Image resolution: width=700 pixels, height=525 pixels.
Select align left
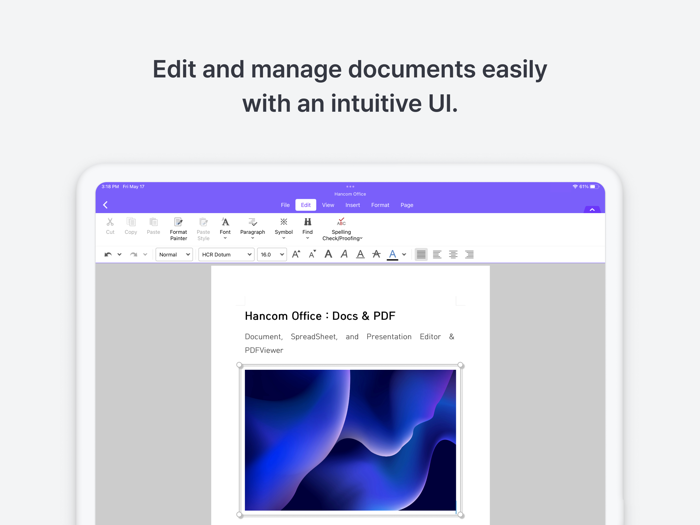(437, 254)
